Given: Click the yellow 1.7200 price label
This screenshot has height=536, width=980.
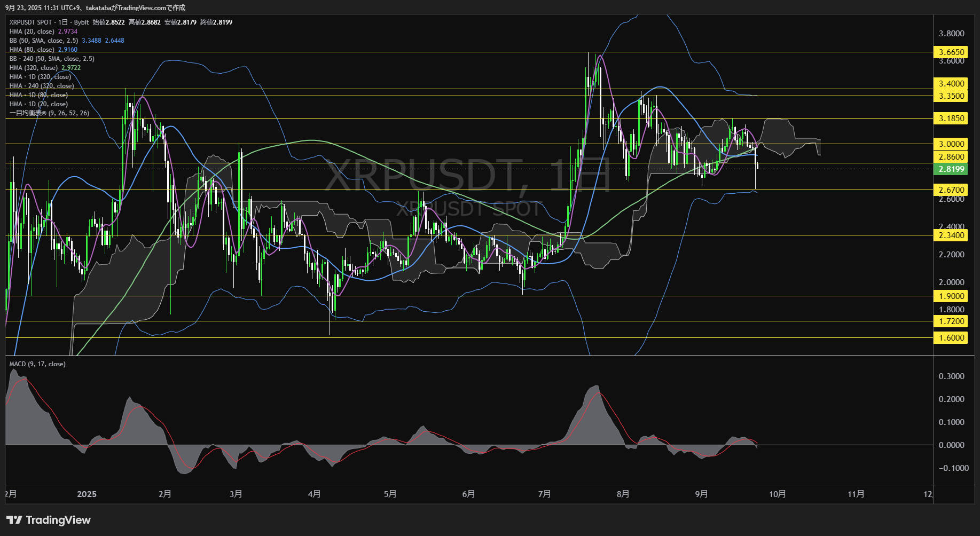Looking at the screenshot, I should tap(952, 321).
